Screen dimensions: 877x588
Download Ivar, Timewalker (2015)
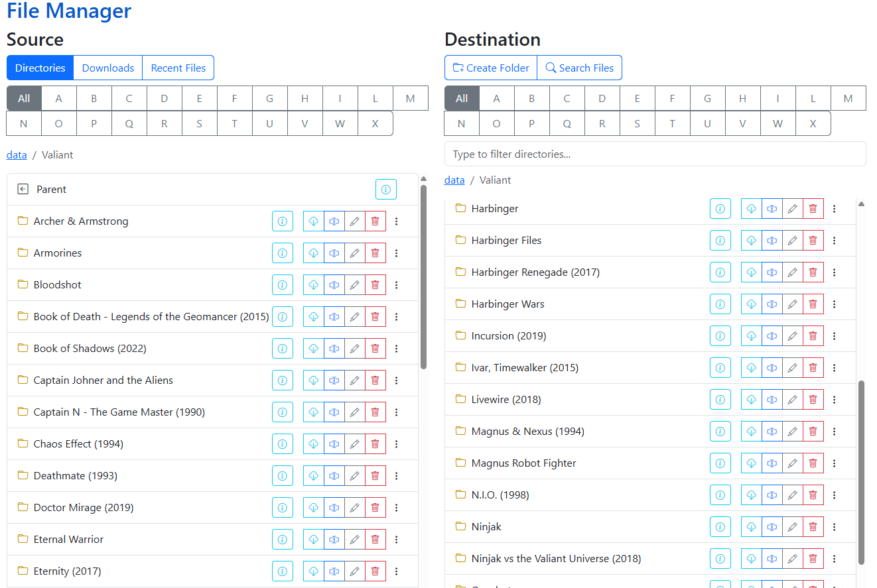tap(751, 367)
